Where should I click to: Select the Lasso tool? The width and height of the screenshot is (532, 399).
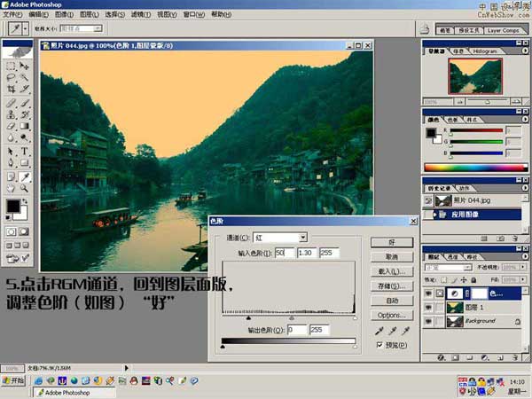pyautogui.click(x=11, y=77)
